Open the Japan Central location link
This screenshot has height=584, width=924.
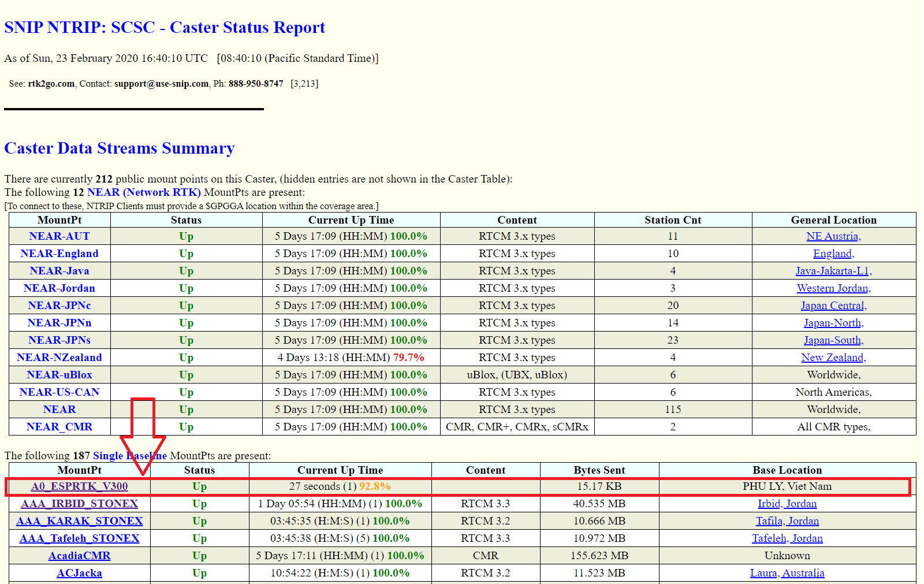coord(833,306)
